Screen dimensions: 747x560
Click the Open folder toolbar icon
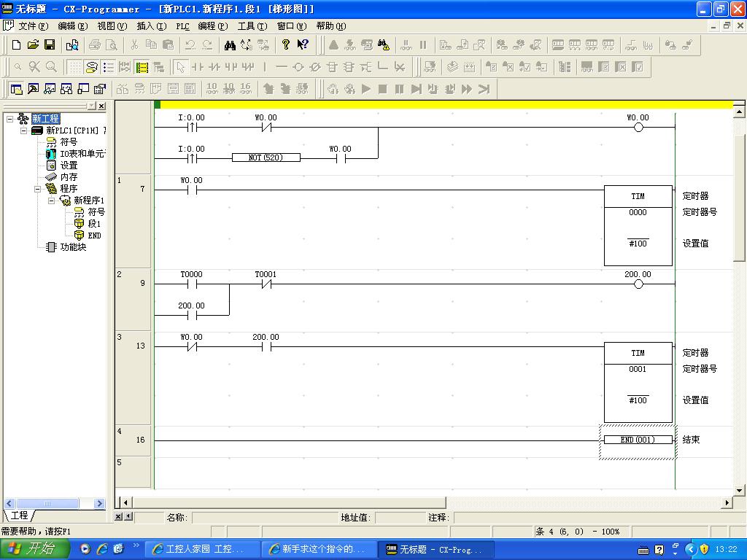click(33, 44)
